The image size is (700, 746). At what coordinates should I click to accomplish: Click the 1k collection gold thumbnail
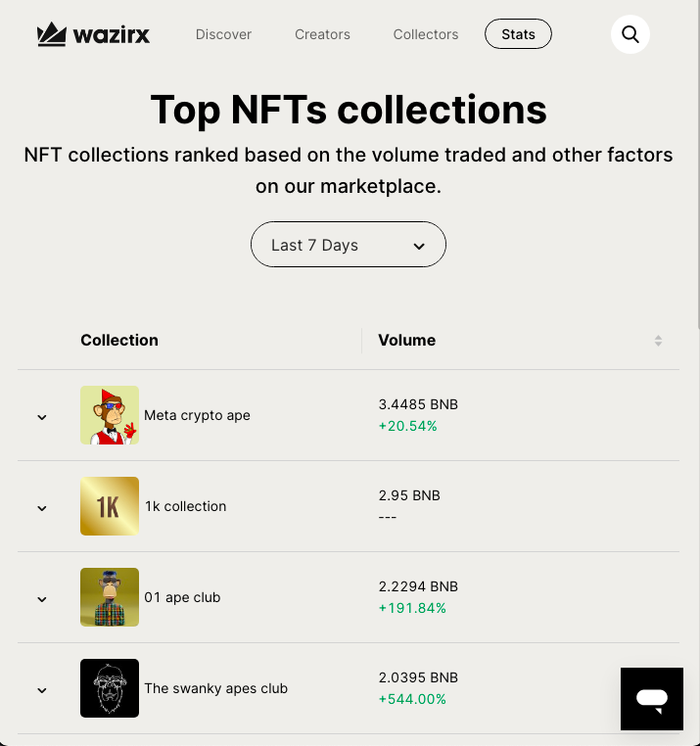point(110,506)
